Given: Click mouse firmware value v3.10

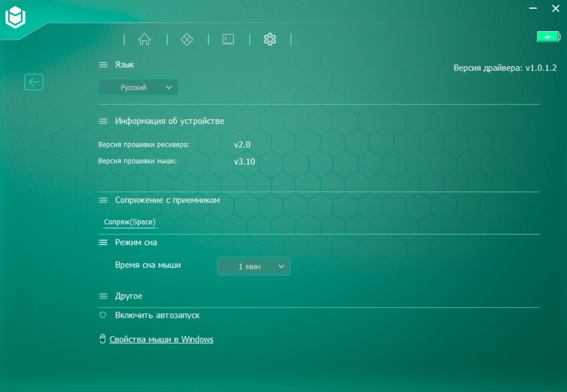Looking at the screenshot, I should [244, 161].
